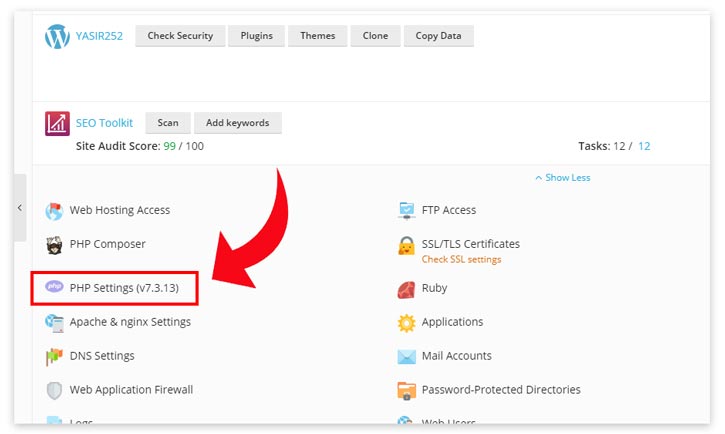The image size is (725, 434).
Task: Open PHP Settings (v7.3.13)
Action: coord(124,288)
